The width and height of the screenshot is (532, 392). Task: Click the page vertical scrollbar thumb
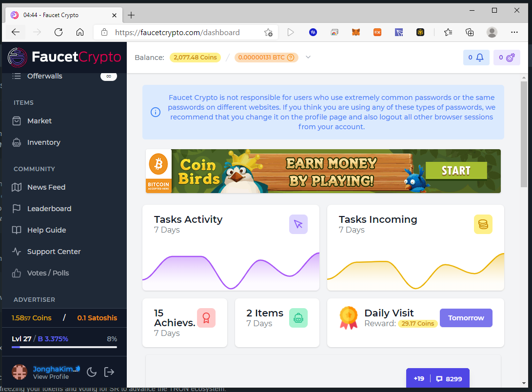[x=524, y=134]
